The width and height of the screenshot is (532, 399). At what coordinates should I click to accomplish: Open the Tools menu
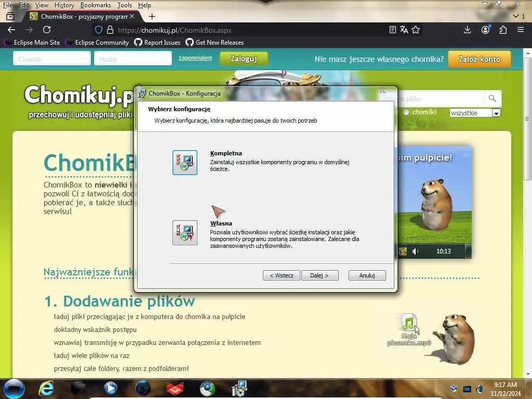point(124,5)
